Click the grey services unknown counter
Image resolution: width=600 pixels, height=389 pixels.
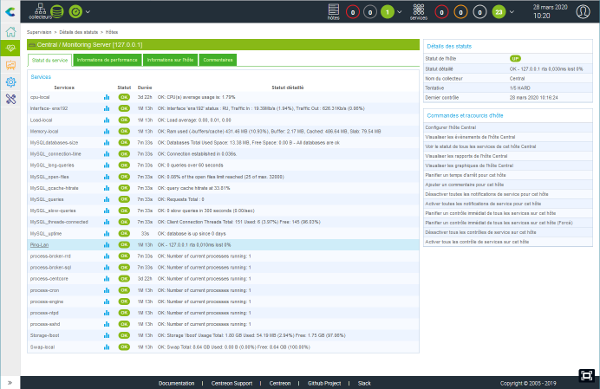click(479, 12)
